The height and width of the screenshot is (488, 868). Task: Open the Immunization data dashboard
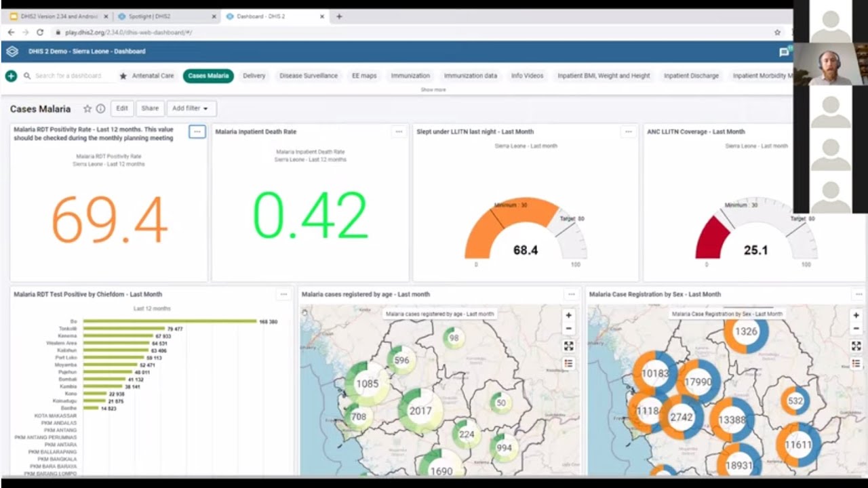click(x=471, y=76)
